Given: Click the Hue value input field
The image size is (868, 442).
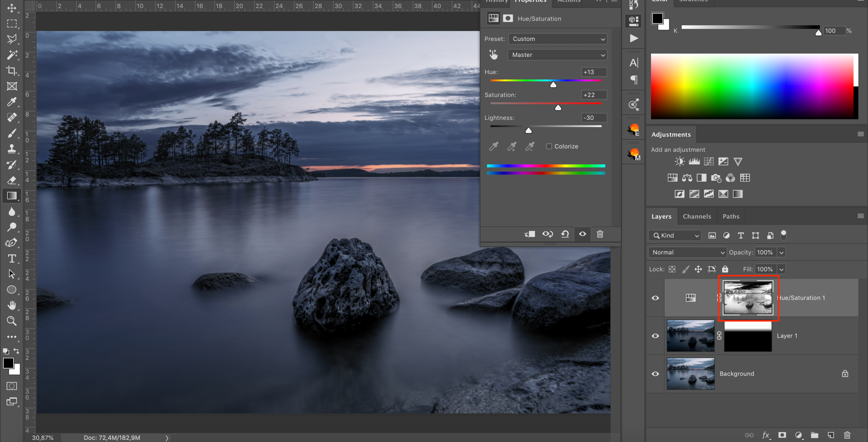Looking at the screenshot, I should 593,72.
